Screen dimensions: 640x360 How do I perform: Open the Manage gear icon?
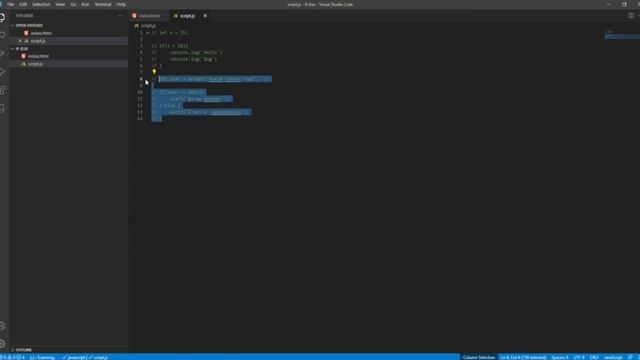coord(3,344)
